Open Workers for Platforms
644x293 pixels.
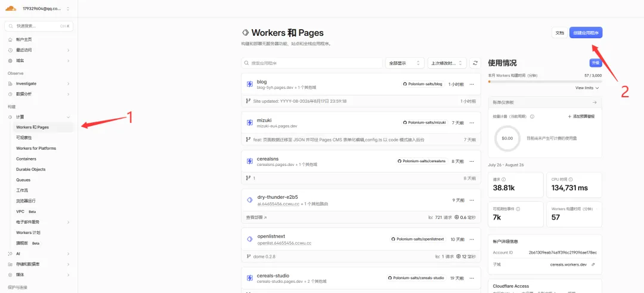pos(36,149)
